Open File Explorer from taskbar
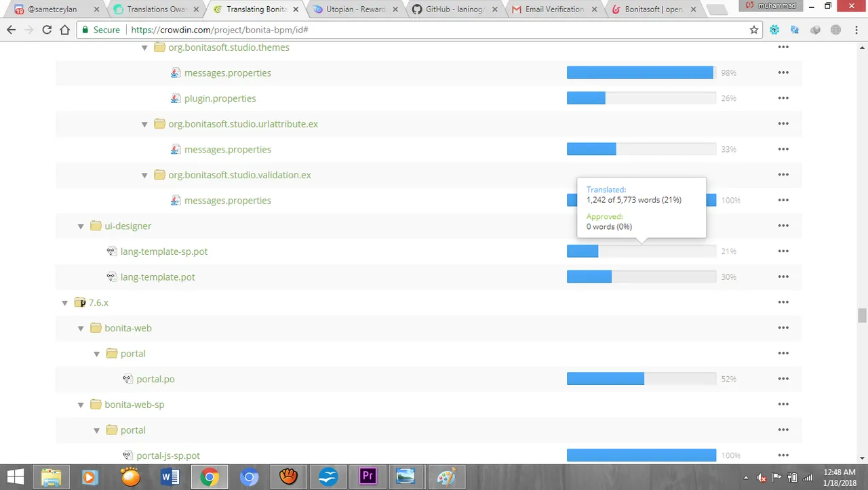The width and height of the screenshot is (868, 490). tap(52, 477)
